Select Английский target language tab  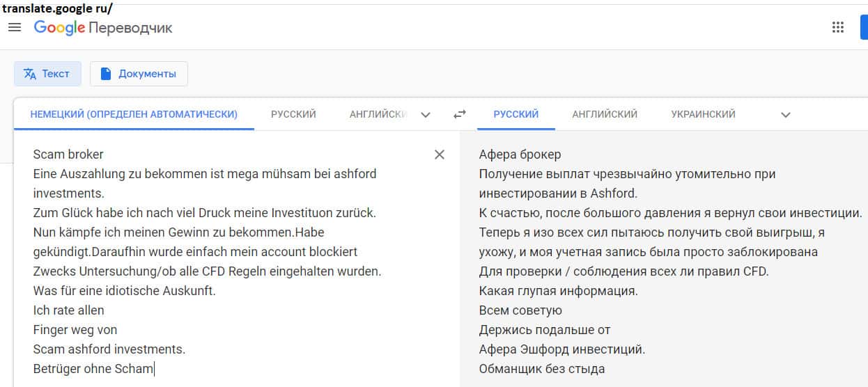coord(605,114)
